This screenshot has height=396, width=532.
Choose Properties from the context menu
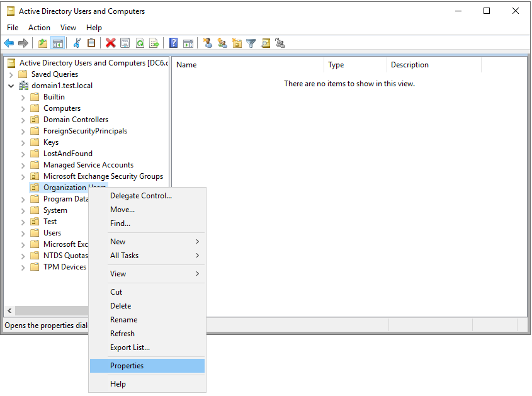click(x=127, y=366)
